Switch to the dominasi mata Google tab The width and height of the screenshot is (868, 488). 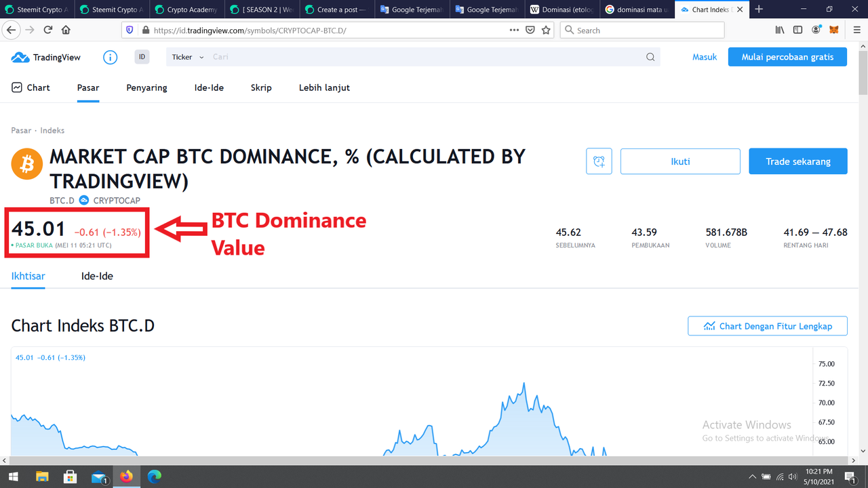637,9
